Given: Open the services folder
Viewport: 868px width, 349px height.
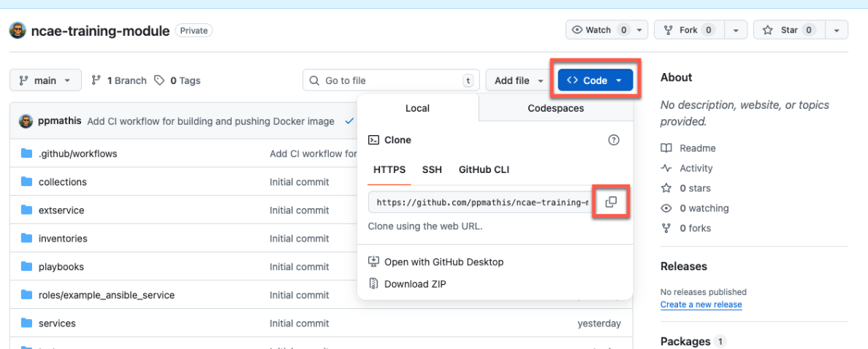Looking at the screenshot, I should click(57, 323).
